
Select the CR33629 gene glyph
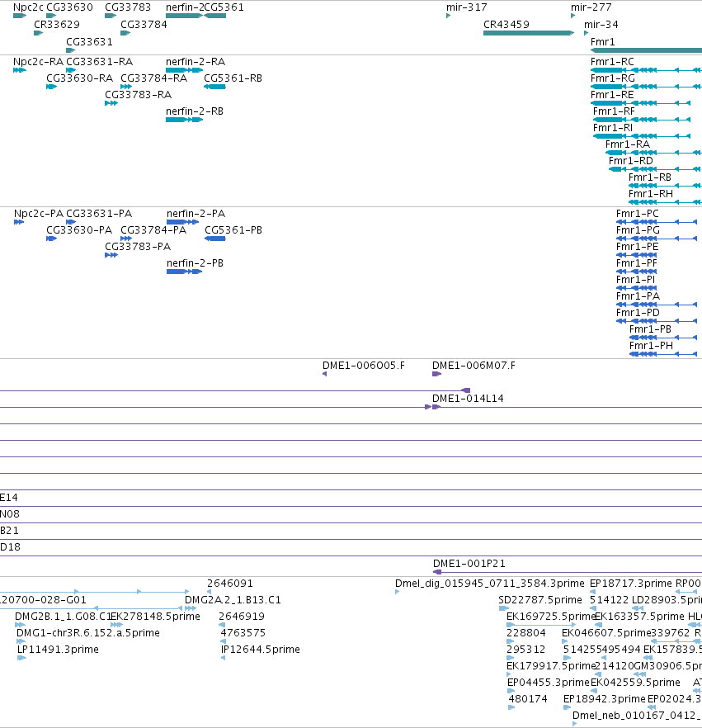[x=39, y=33]
